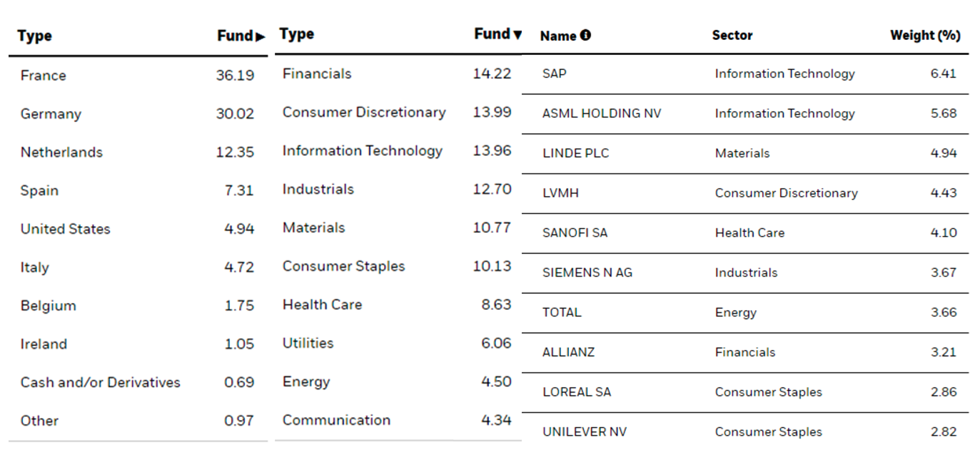
Task: Open the ASML HOLDING NV holding
Action: (x=602, y=113)
